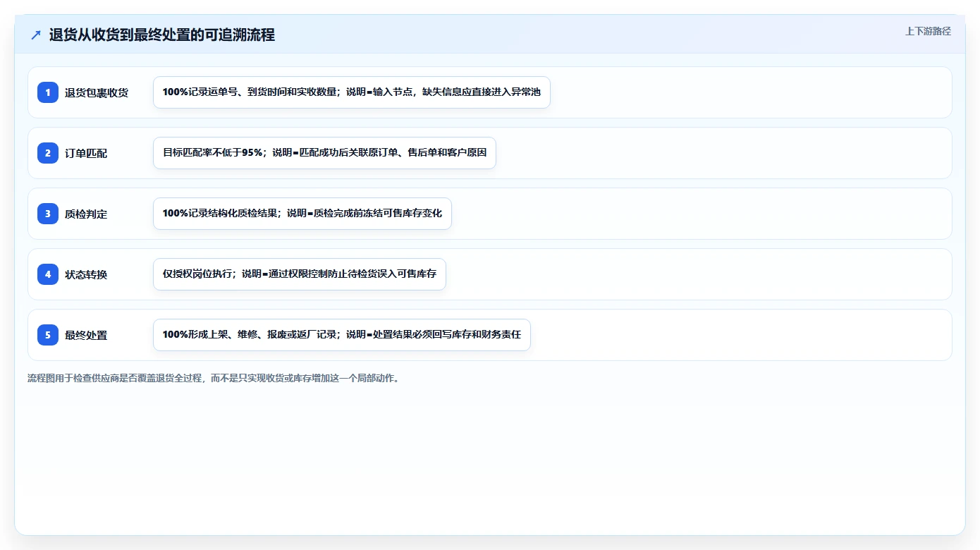Screen dimensions: 980x550
Task: Click step number 4 badge
Action: tap(48, 274)
